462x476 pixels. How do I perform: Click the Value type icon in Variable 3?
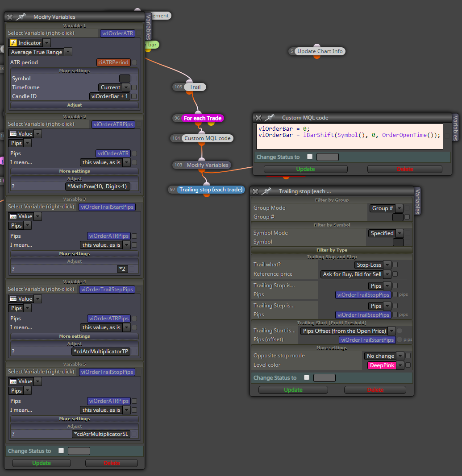13,216
